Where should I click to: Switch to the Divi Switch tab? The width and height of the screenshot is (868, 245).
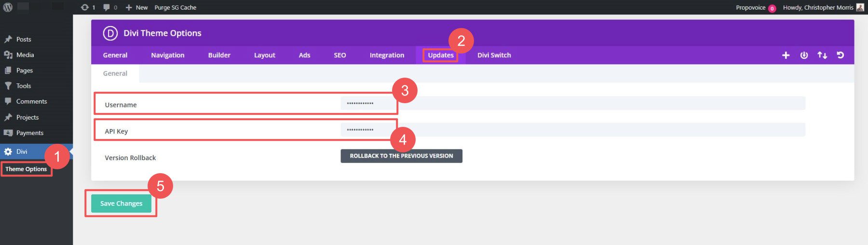[494, 55]
